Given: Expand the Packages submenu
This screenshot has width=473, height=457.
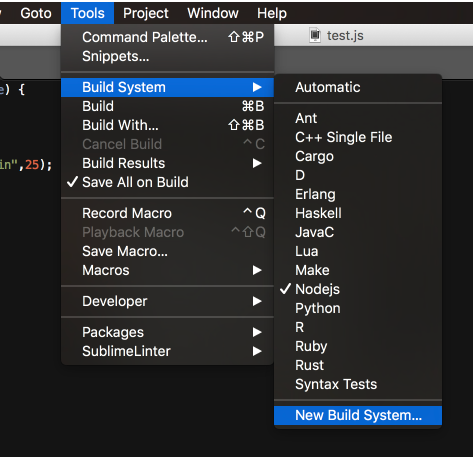Looking at the screenshot, I should click(x=167, y=332).
